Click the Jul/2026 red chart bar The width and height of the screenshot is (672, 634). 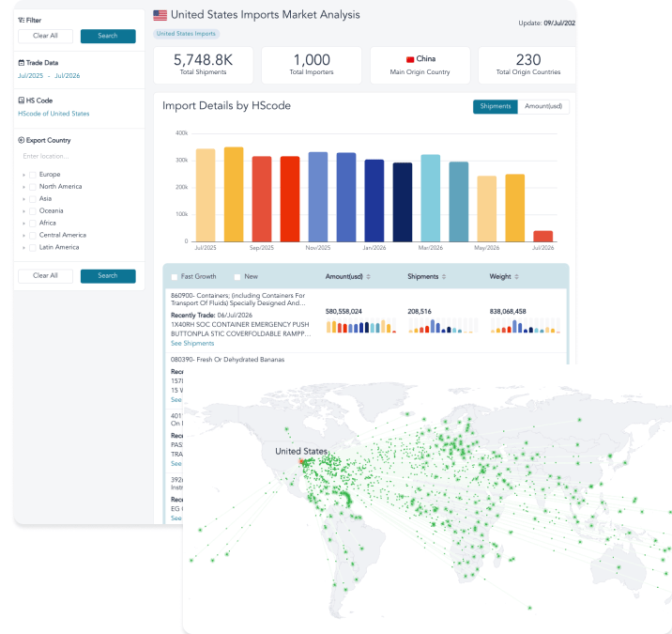(x=543, y=236)
